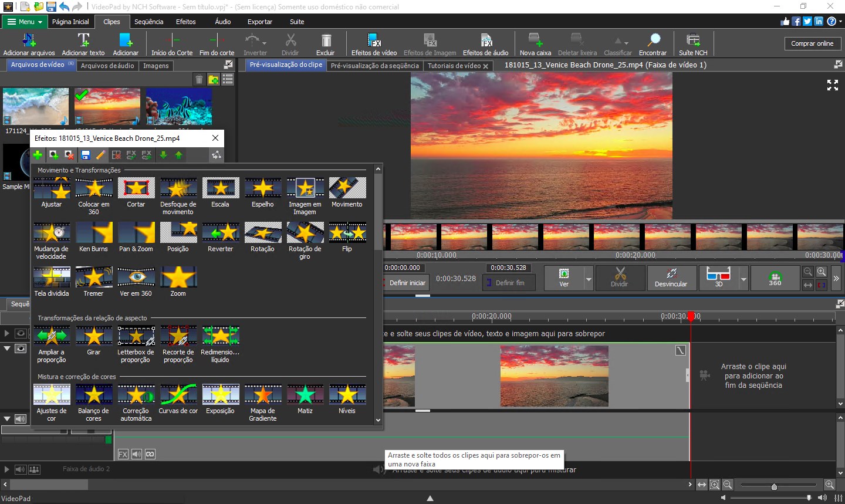Select the Tela dividida effect
Image resolution: width=845 pixels, height=504 pixels.
pos(52,278)
